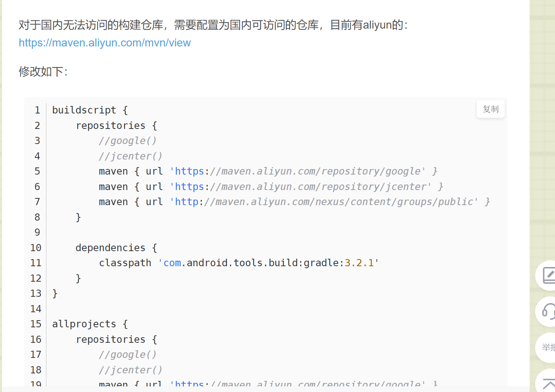Image resolution: width=555 pixels, height=392 pixels.
Task: Click the nexus public groups URL on line 7
Action: tap(323, 202)
